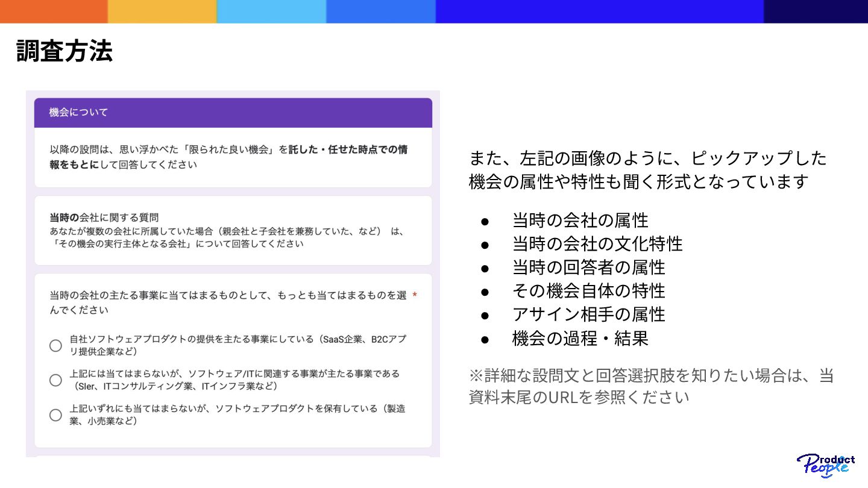Image resolution: width=868 pixels, height=488 pixels.
Task: Click the bullet text 当時の会社の属性
Action: [580, 221]
